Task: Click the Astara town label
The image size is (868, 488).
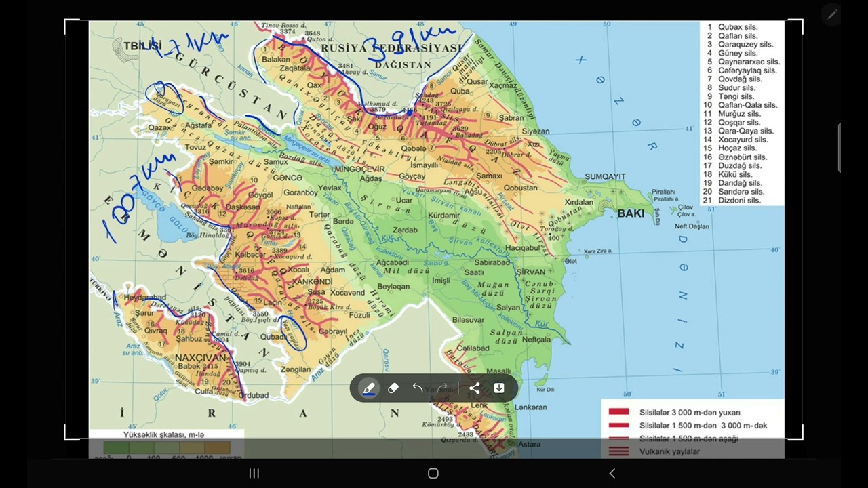Action: (x=530, y=444)
